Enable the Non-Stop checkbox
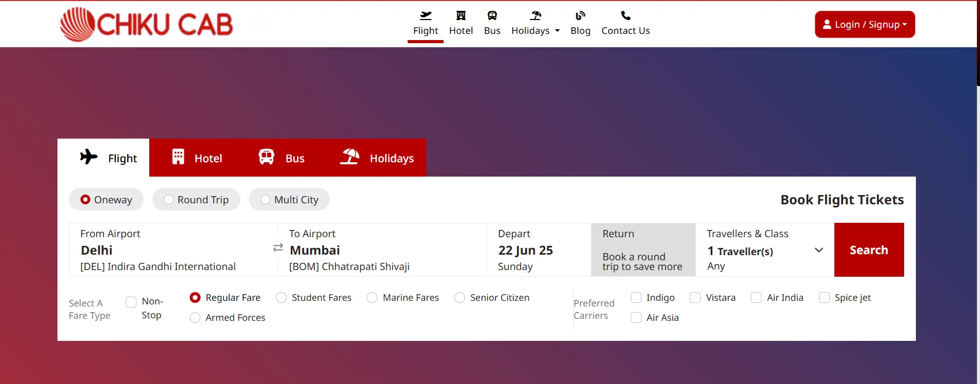The height and width of the screenshot is (384, 980). point(131,302)
